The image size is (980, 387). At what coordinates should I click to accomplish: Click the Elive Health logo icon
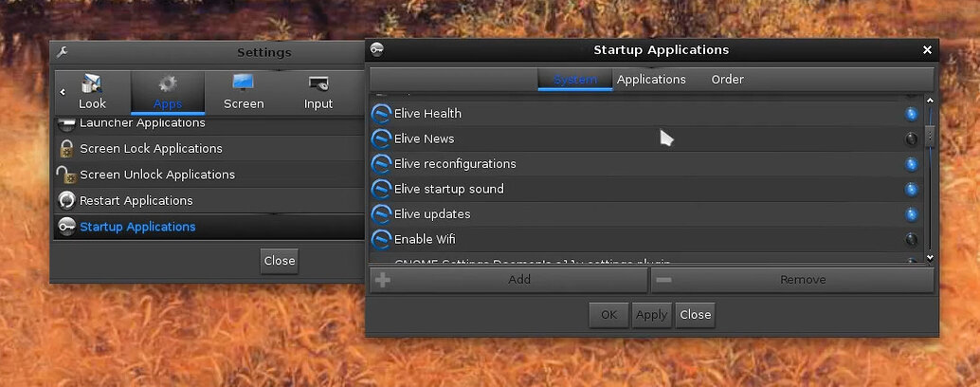[381, 114]
